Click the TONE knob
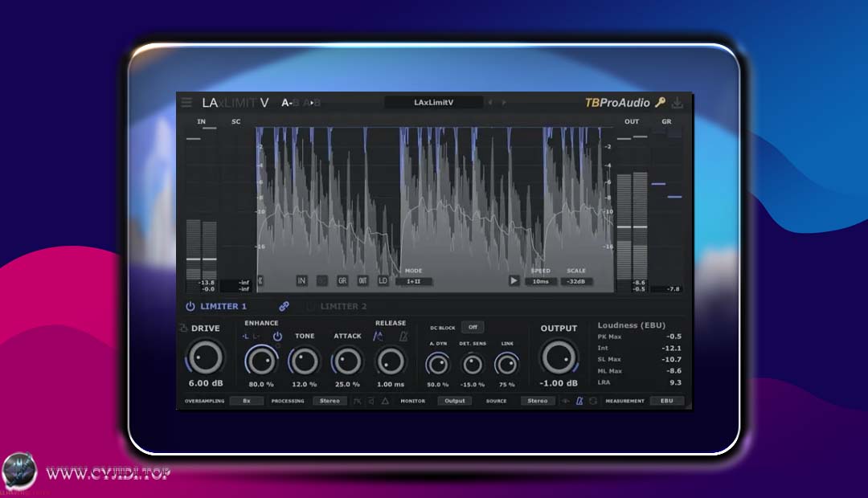Viewport: 868px width, 498px height. click(x=304, y=361)
